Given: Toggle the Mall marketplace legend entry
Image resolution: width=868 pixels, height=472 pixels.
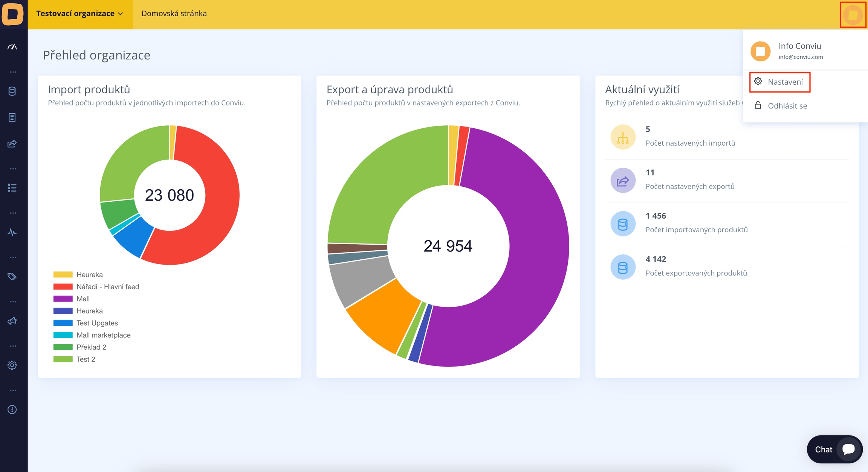Looking at the screenshot, I should click(x=103, y=335).
